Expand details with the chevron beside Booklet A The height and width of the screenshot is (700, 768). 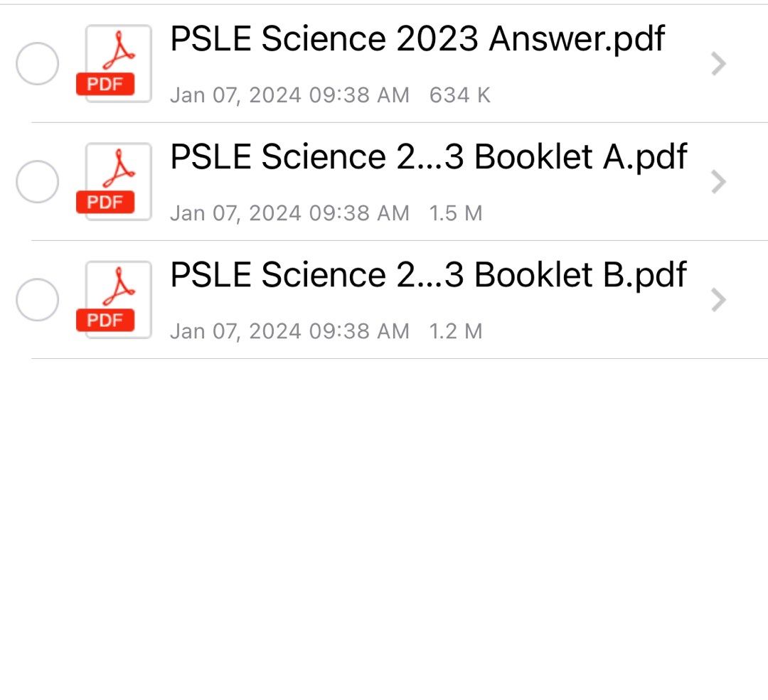[719, 182]
